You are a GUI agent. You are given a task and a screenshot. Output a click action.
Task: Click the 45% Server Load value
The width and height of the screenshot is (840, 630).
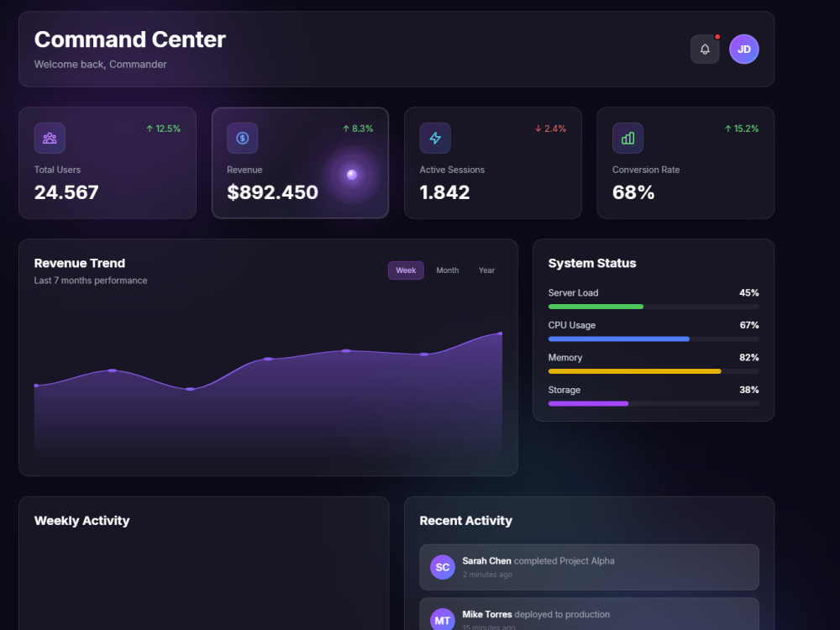click(x=749, y=293)
